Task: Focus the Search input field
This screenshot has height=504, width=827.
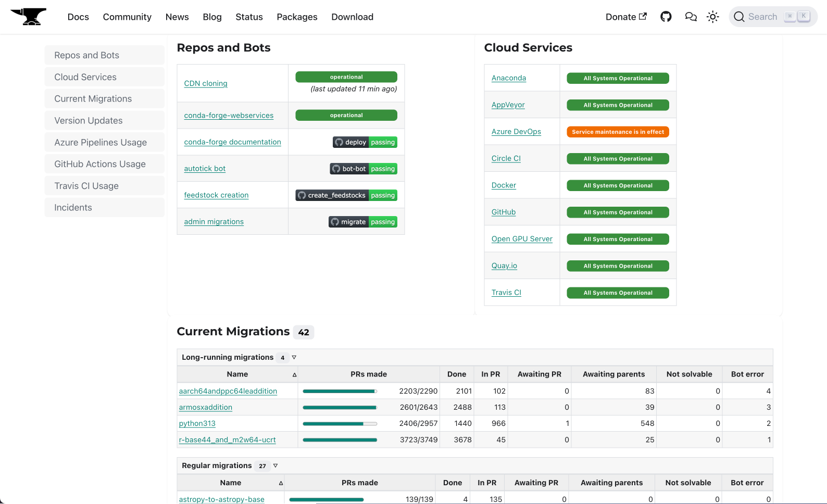Action: [773, 17]
